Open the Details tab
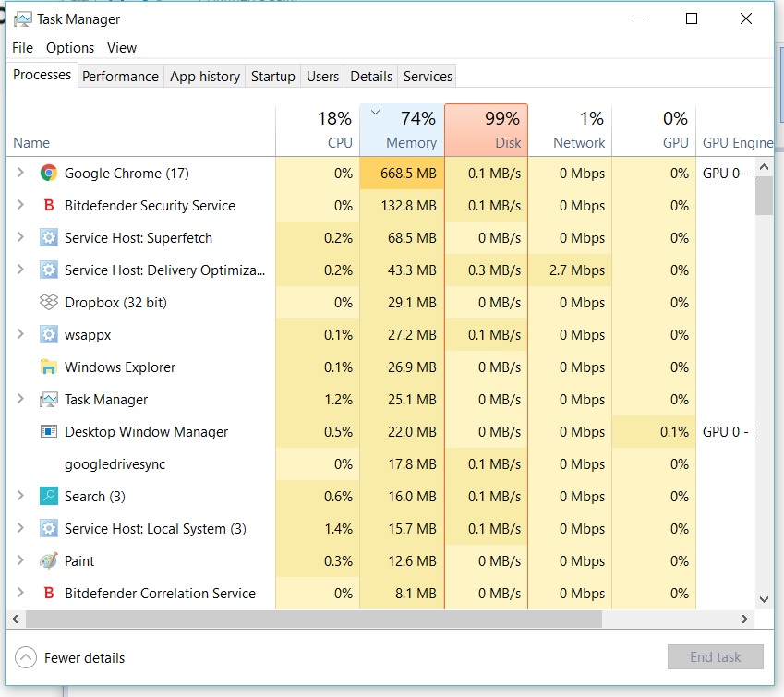This screenshot has height=697, width=784. [371, 77]
